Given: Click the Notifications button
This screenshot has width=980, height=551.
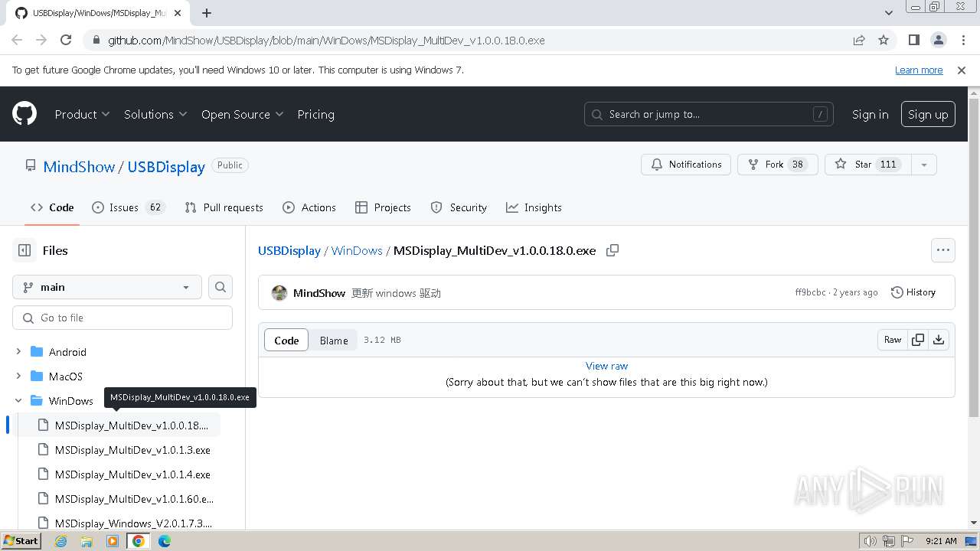Looking at the screenshot, I should 686,165.
